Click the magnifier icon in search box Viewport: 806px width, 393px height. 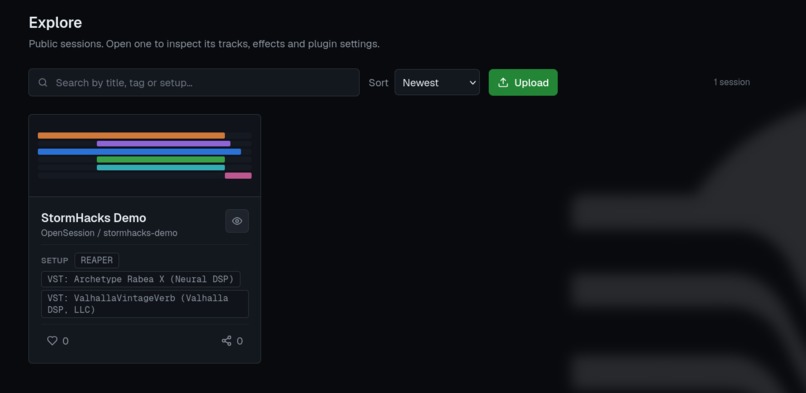43,82
